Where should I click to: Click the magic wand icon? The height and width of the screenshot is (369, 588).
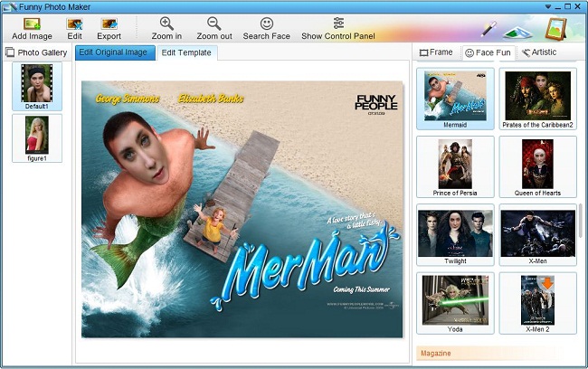[x=488, y=29]
